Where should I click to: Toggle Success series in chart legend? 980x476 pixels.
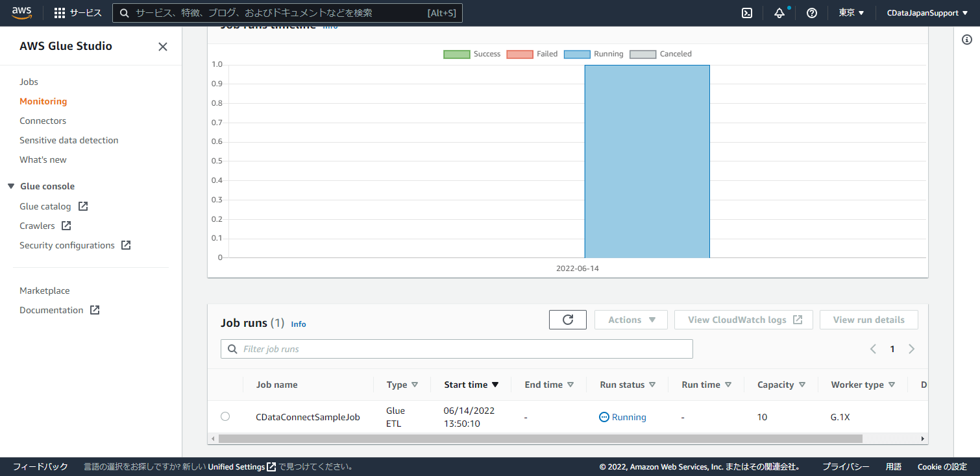[x=472, y=54]
